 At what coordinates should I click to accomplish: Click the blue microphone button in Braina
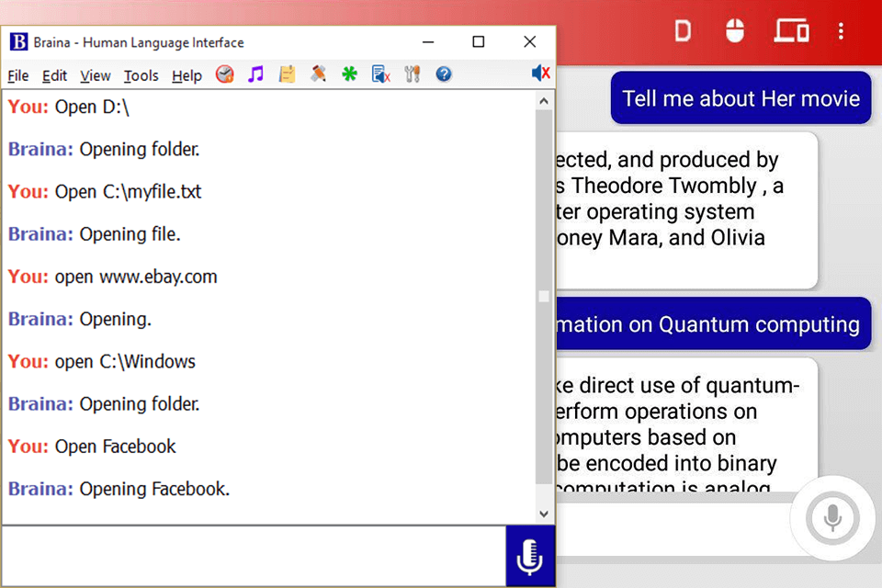530,557
